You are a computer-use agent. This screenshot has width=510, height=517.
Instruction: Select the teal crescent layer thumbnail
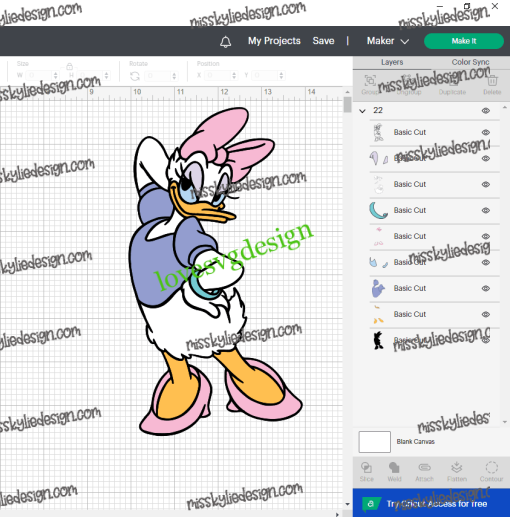click(x=378, y=210)
